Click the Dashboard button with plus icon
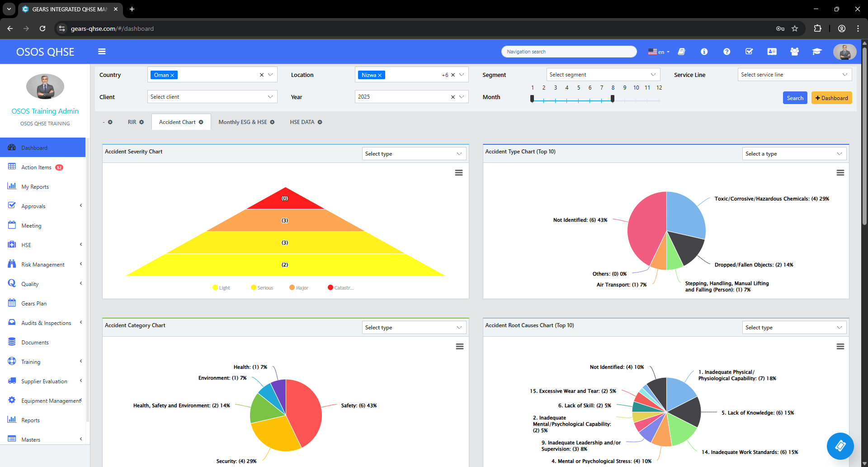Screen dimensions: 868x467 pos(832,98)
